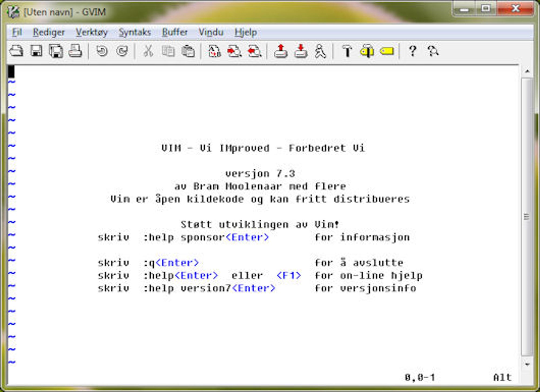This screenshot has height=392, width=540.
Task: Click the scrollbar down arrow
Action: (x=527, y=364)
